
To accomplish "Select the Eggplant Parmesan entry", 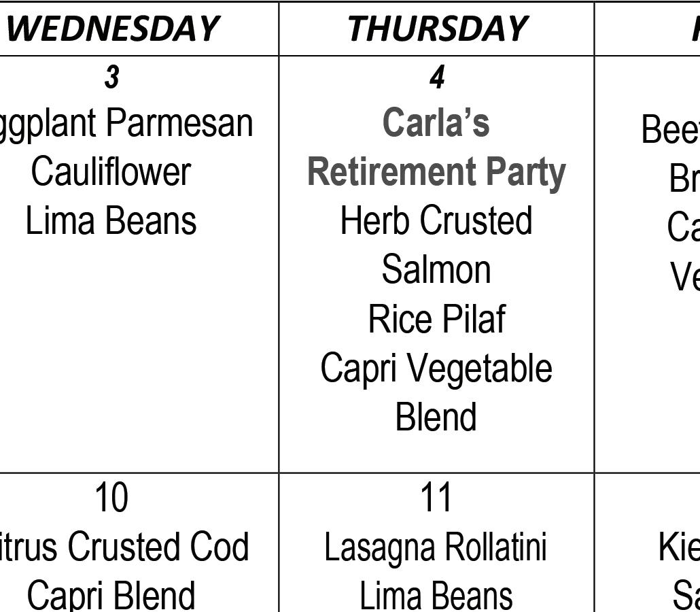I will pos(126,124).
